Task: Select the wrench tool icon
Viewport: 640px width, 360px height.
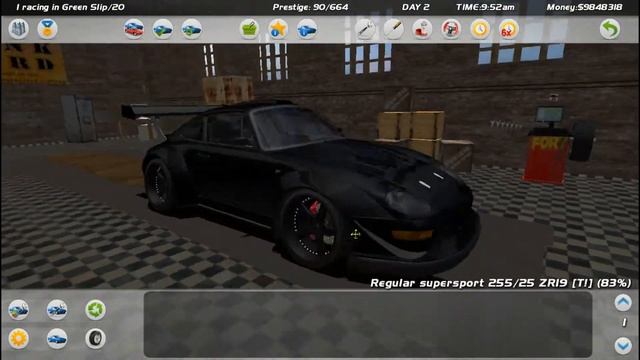Action: point(364,29)
